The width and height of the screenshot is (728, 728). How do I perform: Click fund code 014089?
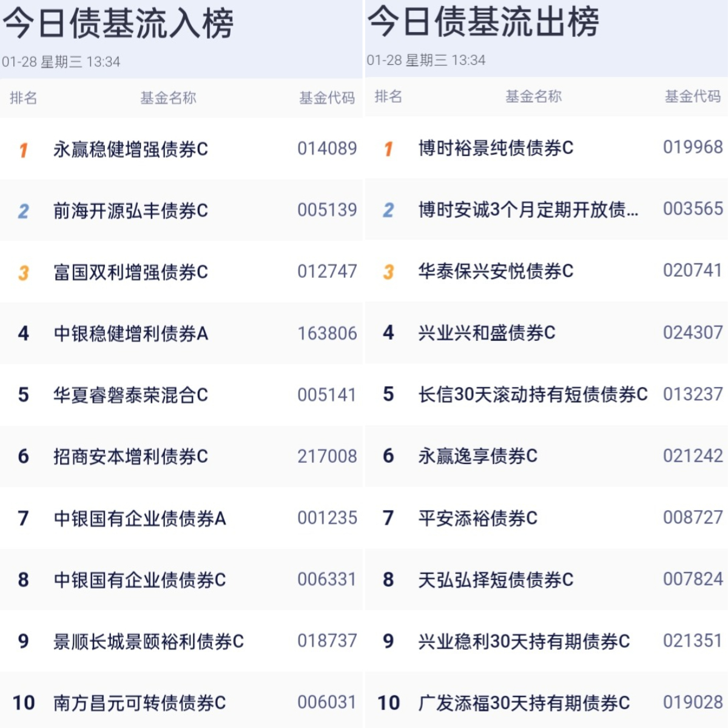tap(327, 149)
